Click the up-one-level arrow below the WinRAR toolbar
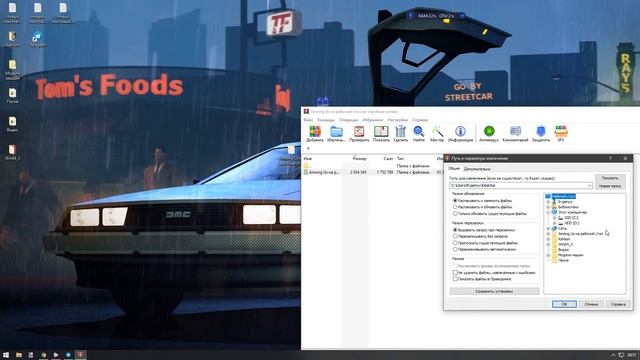Viewport: 640px width, 360px height. tap(308, 149)
